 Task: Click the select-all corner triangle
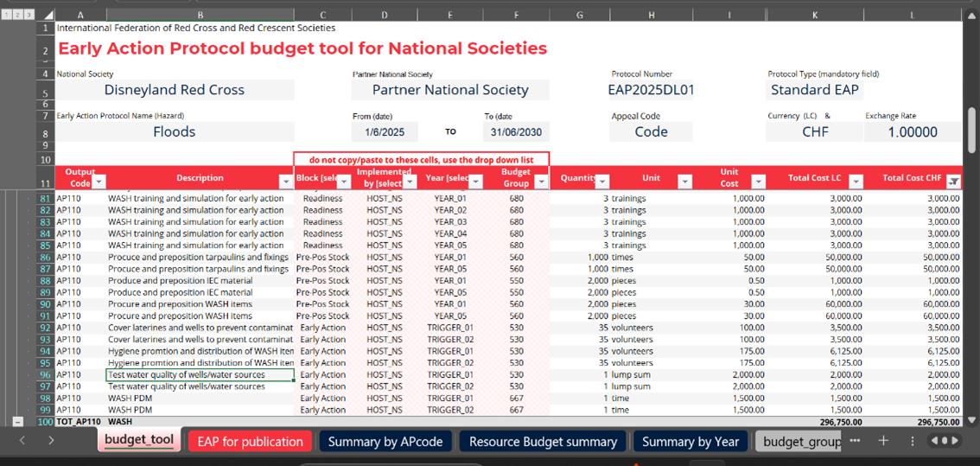click(47, 14)
